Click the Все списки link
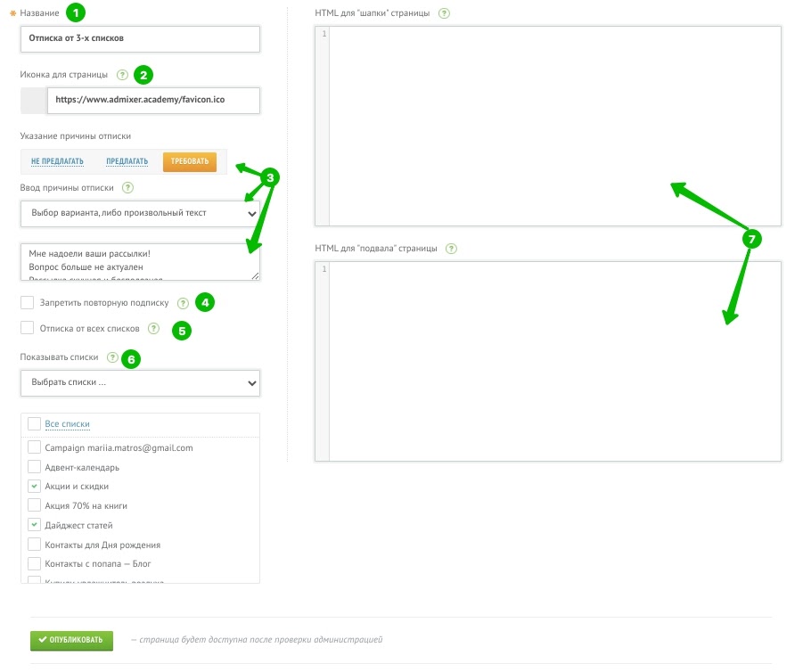 click(x=67, y=424)
